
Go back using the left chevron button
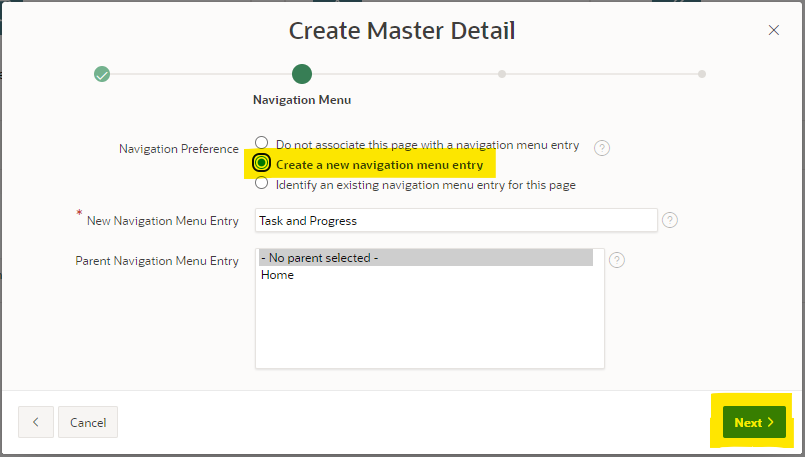(35, 422)
